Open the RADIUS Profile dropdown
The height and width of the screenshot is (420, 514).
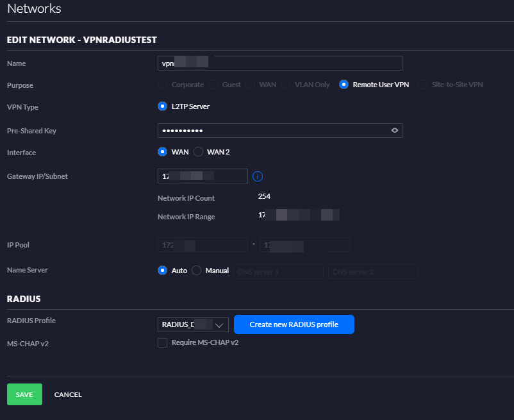click(x=193, y=324)
